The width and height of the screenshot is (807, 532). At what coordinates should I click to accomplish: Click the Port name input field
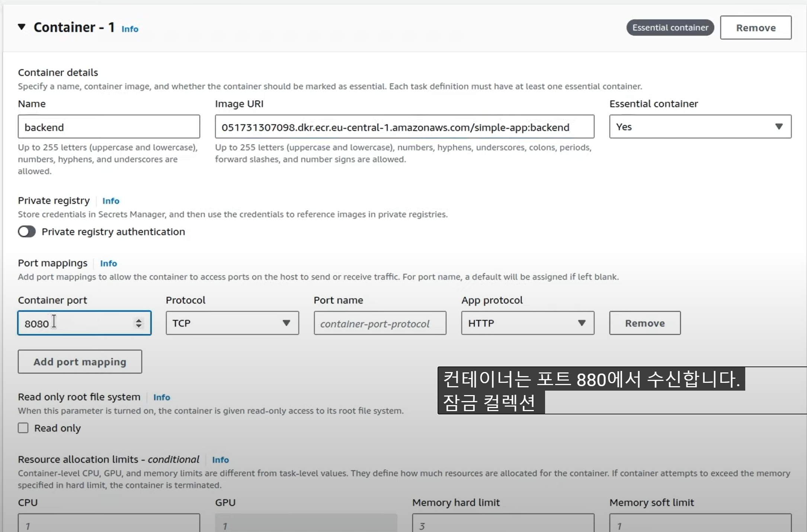[380, 323]
